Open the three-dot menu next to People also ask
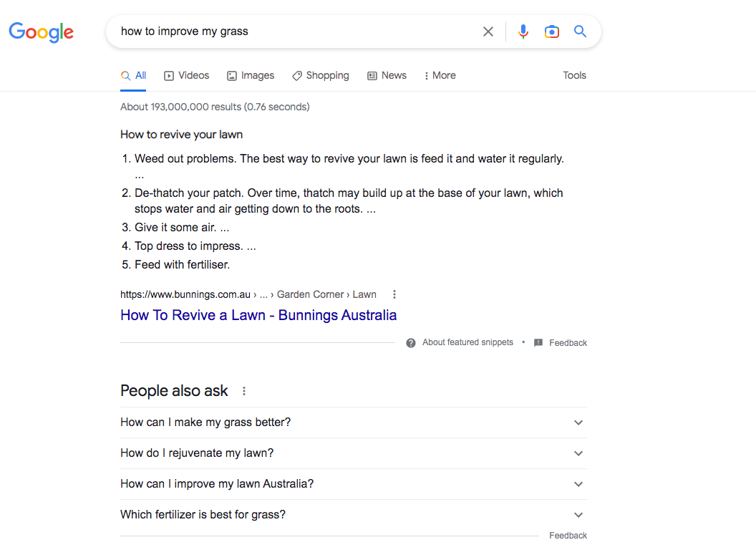Viewport: 756px width, 560px height. pos(243,391)
